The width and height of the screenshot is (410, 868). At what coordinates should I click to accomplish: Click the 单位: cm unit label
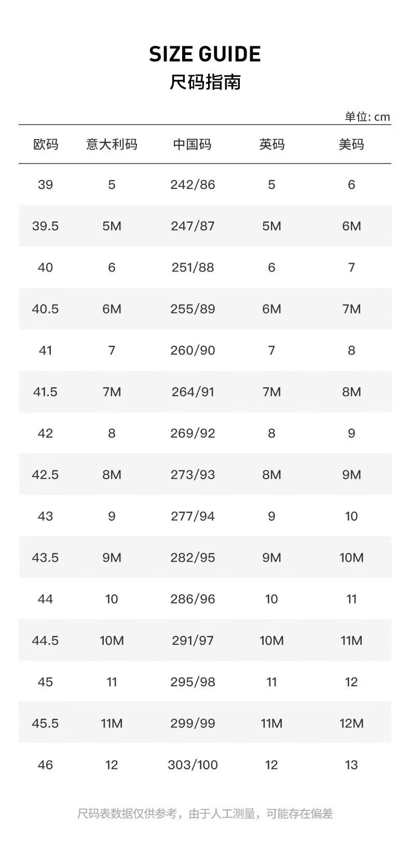click(367, 117)
